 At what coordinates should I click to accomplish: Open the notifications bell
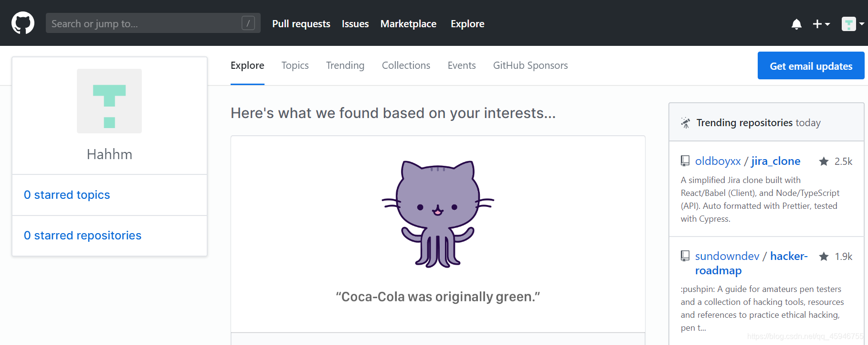pos(796,24)
